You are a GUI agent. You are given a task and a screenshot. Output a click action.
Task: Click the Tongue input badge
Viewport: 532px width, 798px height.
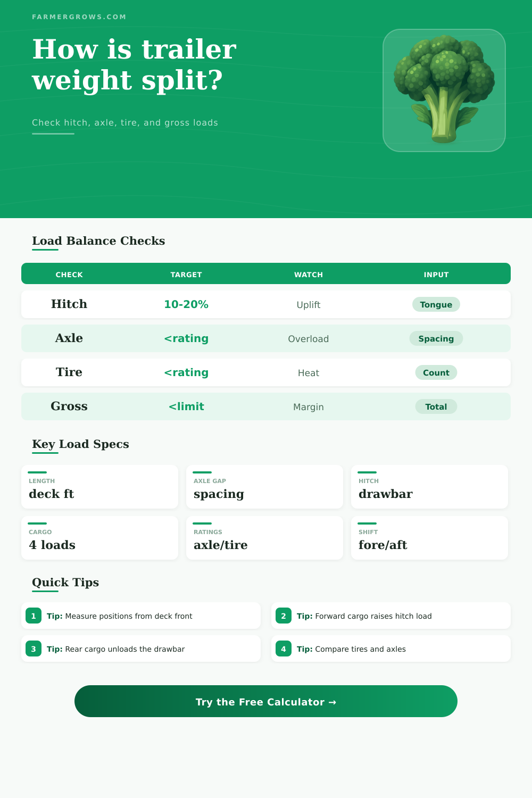(436, 304)
